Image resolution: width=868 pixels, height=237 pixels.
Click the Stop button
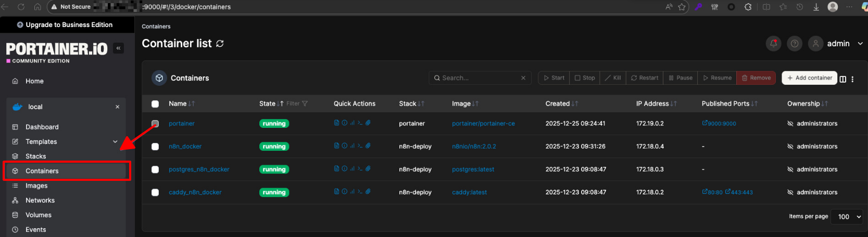click(585, 78)
